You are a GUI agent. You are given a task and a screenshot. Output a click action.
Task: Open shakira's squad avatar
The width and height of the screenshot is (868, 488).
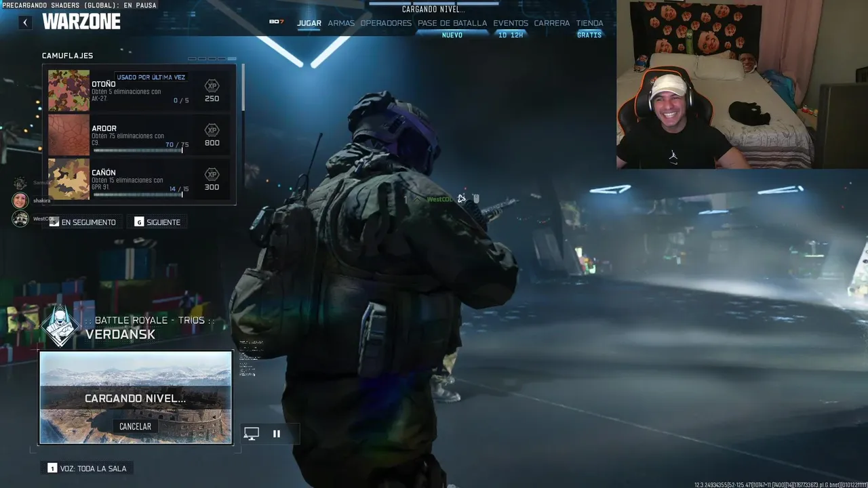pos(20,201)
